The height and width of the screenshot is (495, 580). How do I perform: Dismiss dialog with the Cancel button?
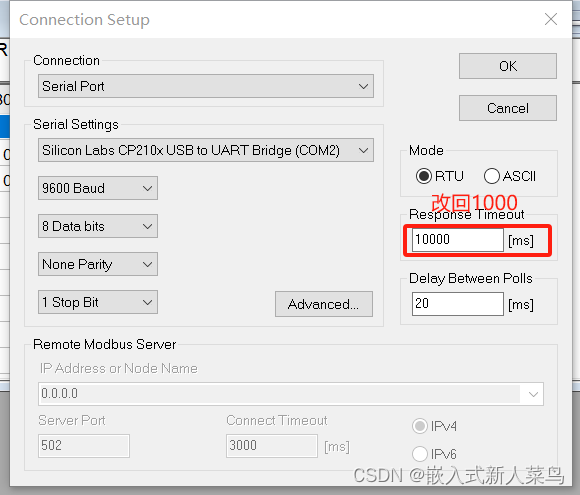click(x=508, y=108)
